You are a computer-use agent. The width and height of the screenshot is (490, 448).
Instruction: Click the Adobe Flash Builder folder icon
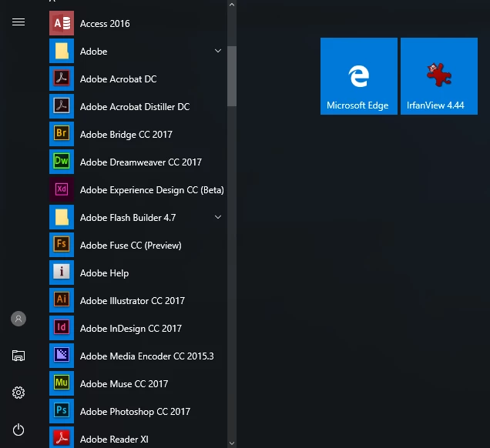click(62, 217)
